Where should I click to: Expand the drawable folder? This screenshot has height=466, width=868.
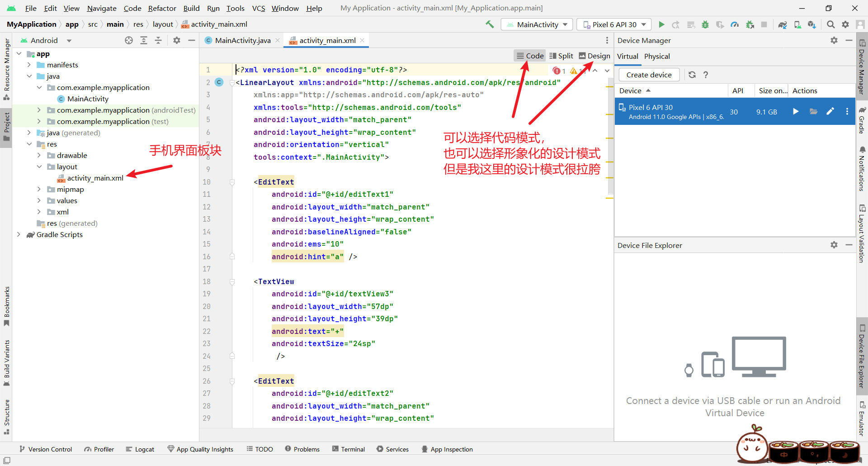tap(39, 155)
